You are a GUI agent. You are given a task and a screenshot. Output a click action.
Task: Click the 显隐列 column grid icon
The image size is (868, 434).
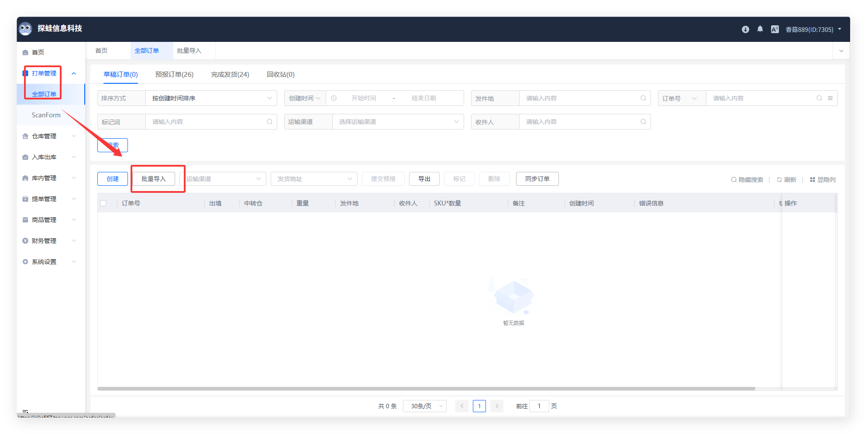tap(813, 180)
